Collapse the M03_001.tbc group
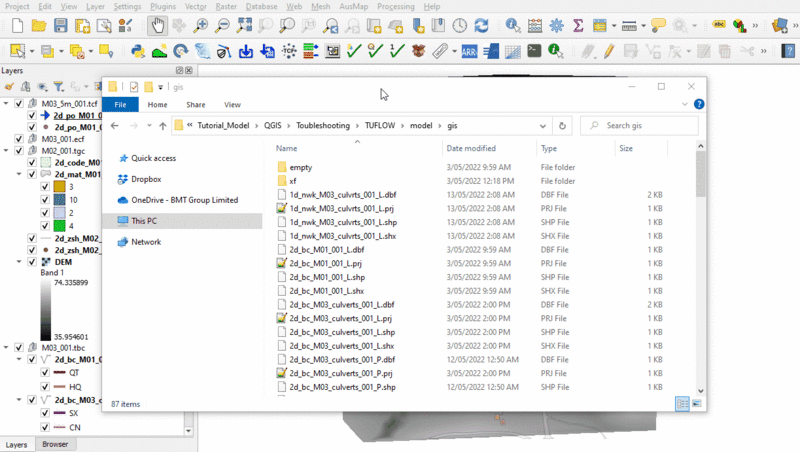 coord(7,347)
